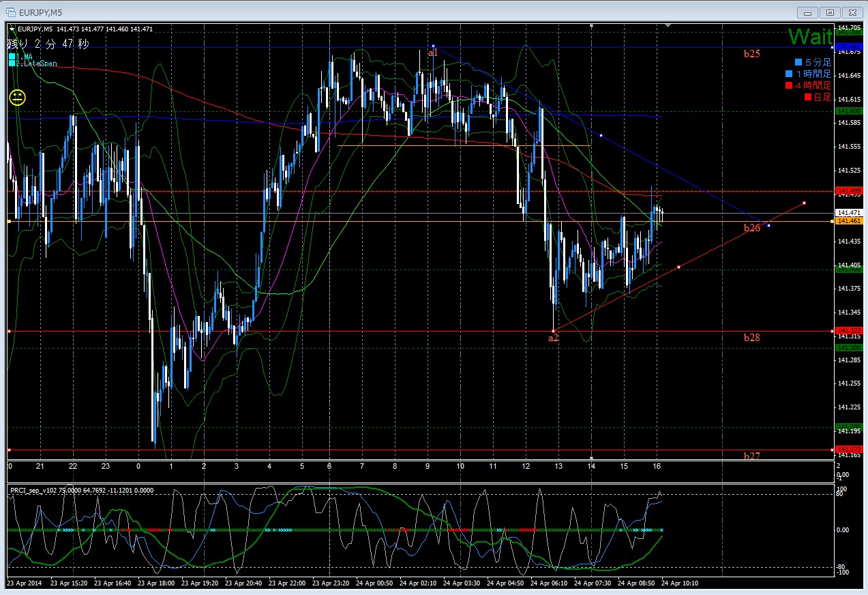The width and height of the screenshot is (868, 595).
Task: Click the red square beside 日足
Action: (809, 97)
